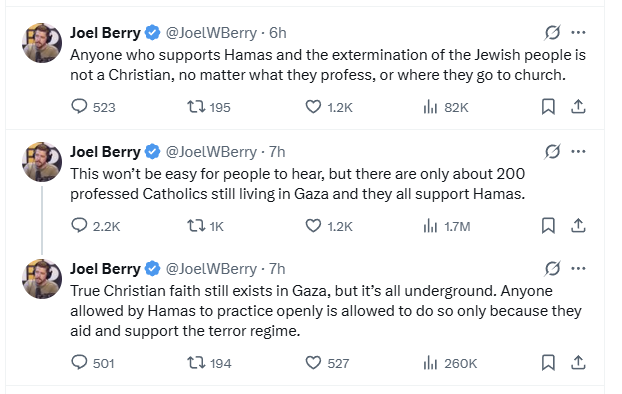Share the top tweet via share icon
The height and width of the screenshot is (394, 622).
pos(578,107)
